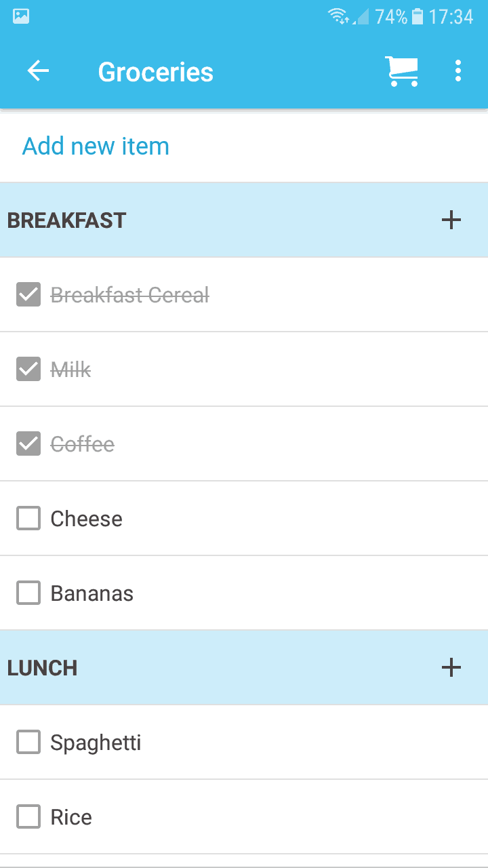This screenshot has width=488, height=868.
Task: Uncheck the Breakfast Cereal checkbox
Action: tap(28, 295)
